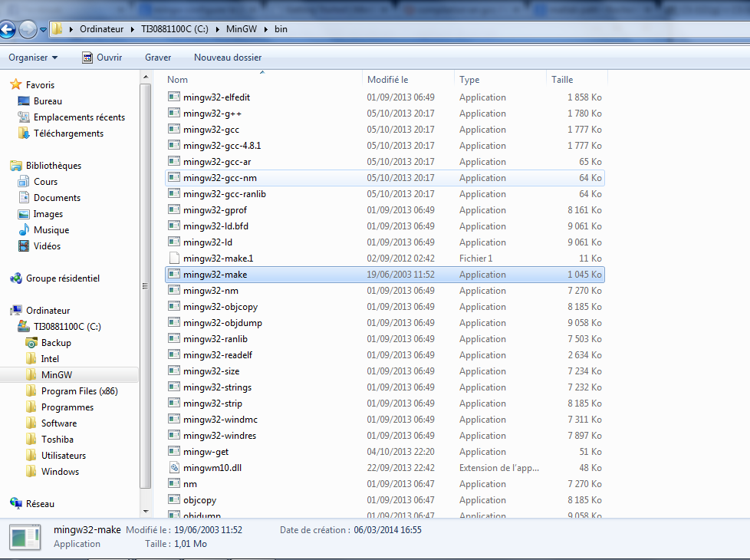
Task: Expand the TI30881100C (C:) breadcrumb arrow
Action: pyautogui.click(x=217, y=29)
